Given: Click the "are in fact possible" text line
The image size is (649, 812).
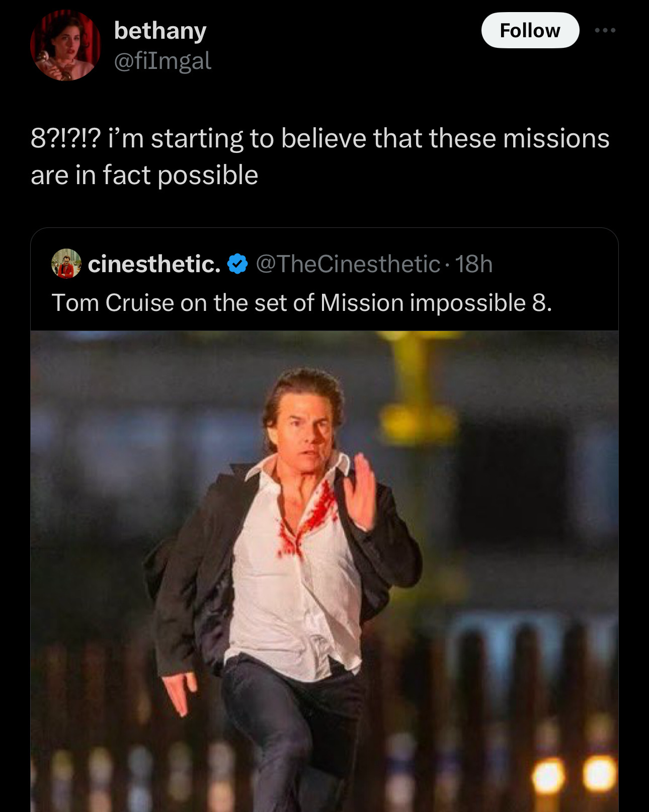Looking at the screenshot, I should 144,175.
